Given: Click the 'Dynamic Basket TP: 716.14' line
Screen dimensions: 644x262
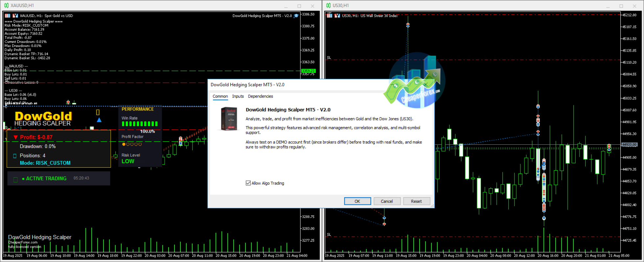Looking at the screenshot, I should pos(26,54).
